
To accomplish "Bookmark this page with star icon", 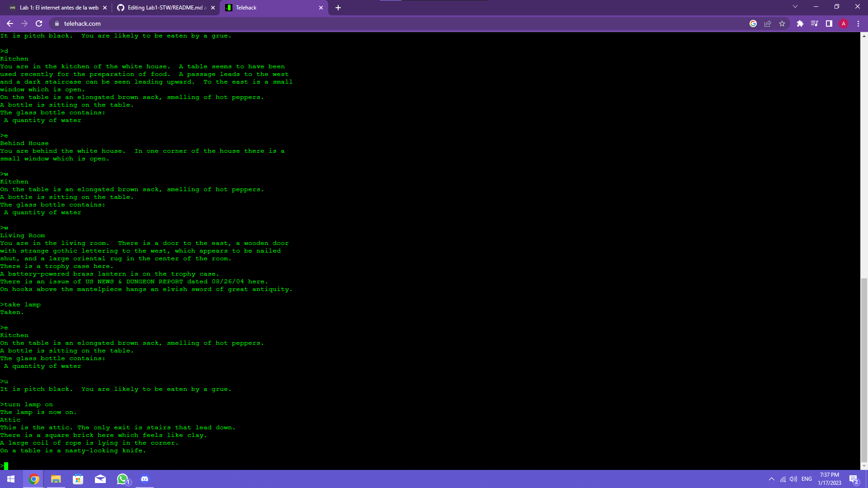I will point(782,23).
